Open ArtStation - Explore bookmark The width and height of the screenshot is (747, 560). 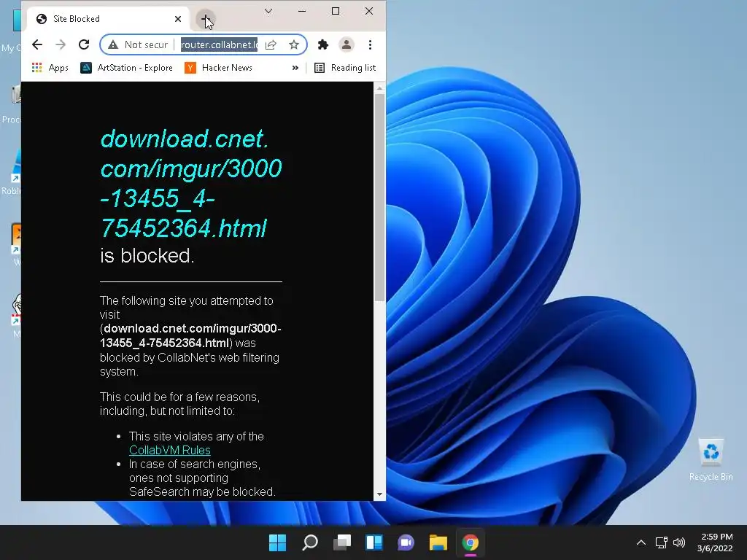pyautogui.click(x=127, y=68)
